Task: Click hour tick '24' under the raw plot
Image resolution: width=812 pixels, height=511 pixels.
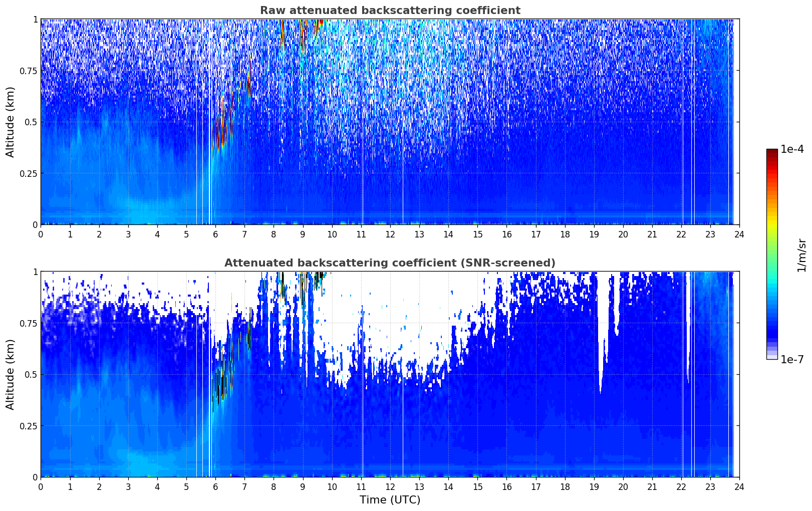Action: (739, 234)
